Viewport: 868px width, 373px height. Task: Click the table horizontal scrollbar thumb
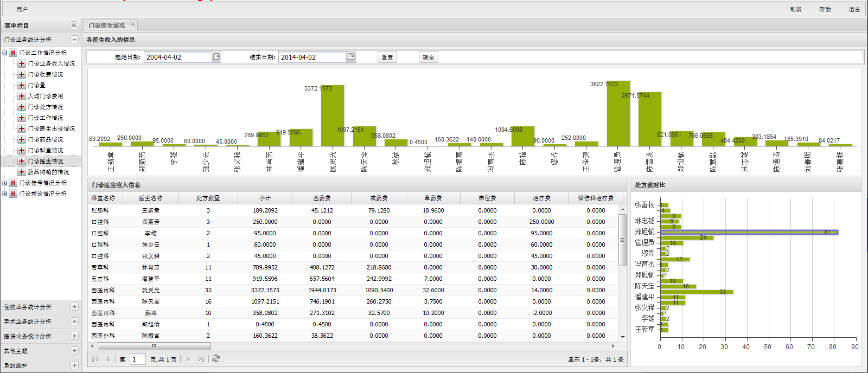[154, 346]
